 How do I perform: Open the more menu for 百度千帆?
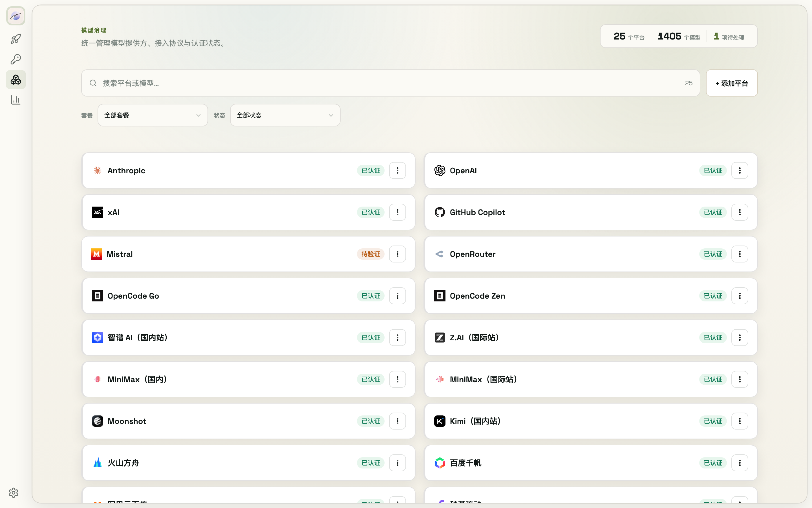(740, 463)
